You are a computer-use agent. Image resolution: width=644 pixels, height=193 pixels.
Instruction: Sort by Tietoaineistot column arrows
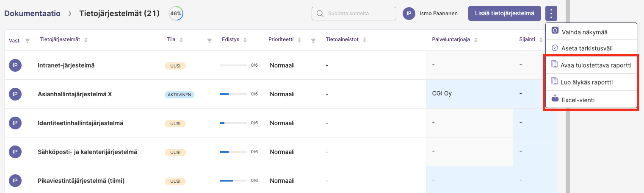(x=364, y=40)
